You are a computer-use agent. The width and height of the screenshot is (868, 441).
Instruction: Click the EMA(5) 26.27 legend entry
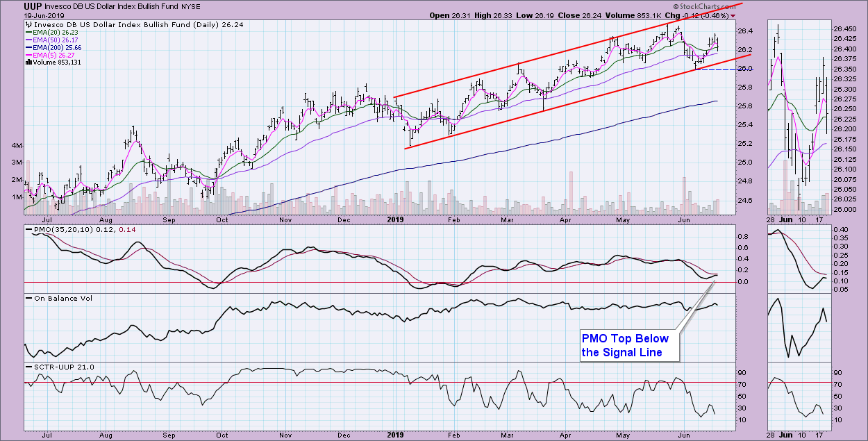49,55
